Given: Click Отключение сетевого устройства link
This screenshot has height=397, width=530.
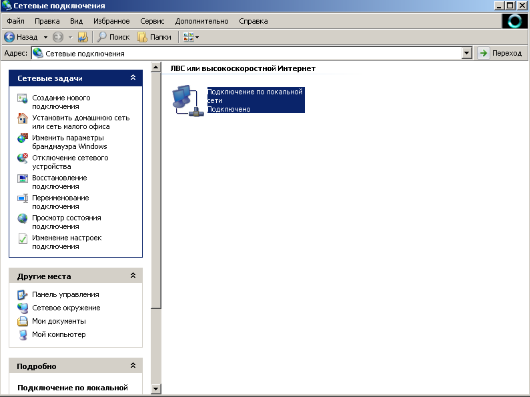Looking at the screenshot, I should [x=70, y=162].
